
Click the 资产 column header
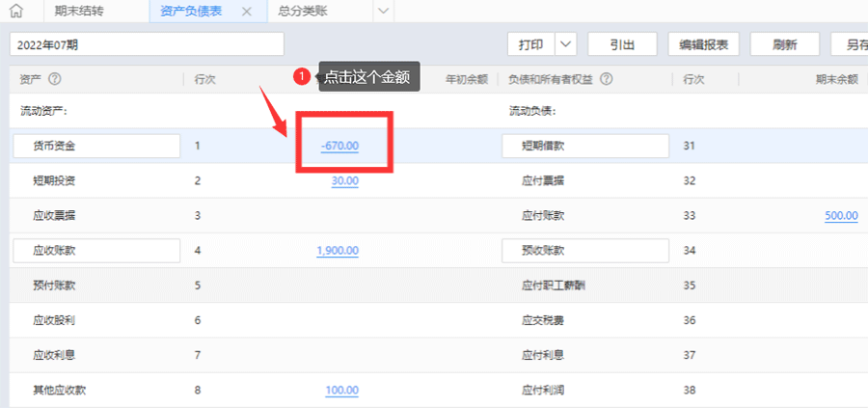click(x=31, y=80)
